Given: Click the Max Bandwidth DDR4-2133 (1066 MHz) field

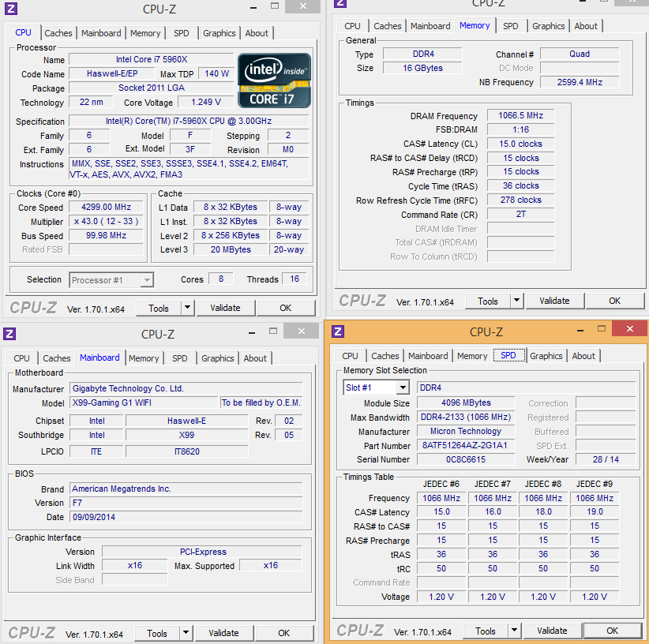Looking at the screenshot, I should click(x=466, y=417).
